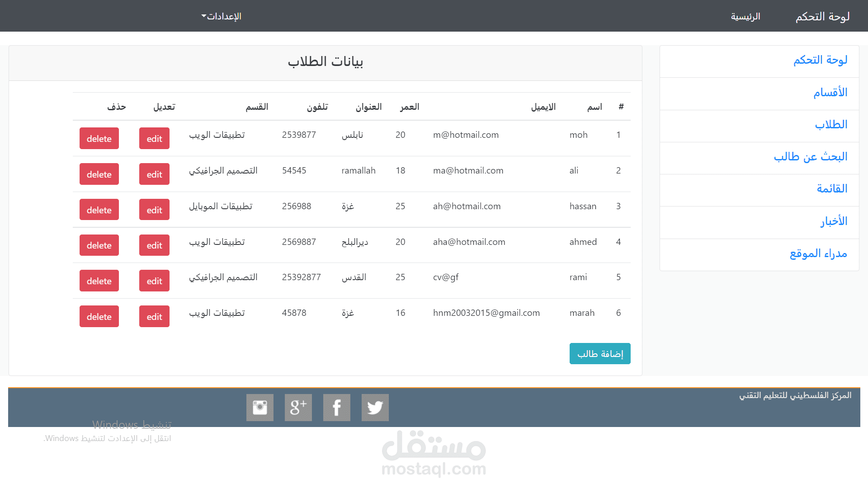
Task: Click the لوحة التحكم navbar brand
Action: click(822, 16)
